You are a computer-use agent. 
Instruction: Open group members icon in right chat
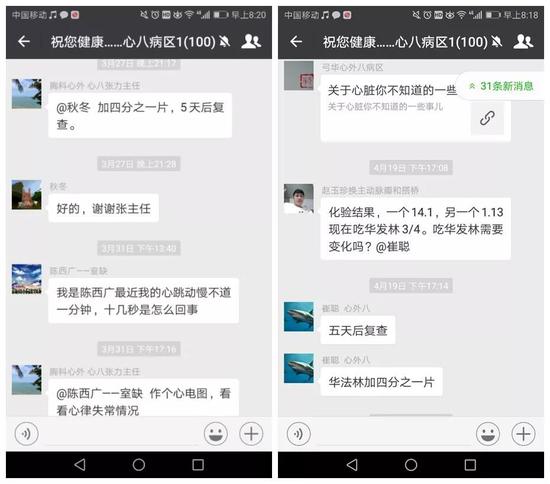pos(523,41)
